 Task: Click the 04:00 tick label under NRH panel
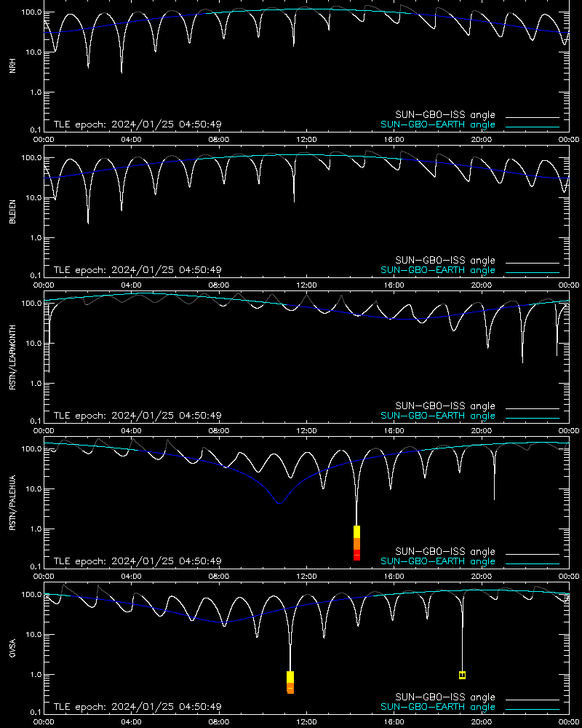click(132, 139)
